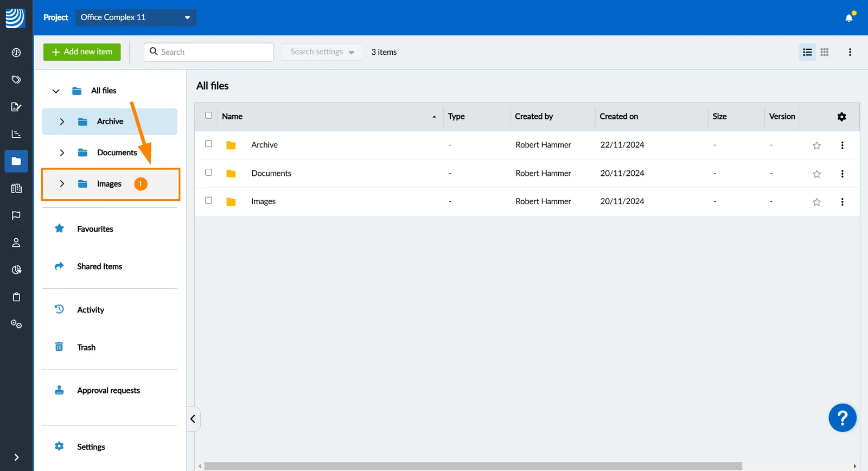The height and width of the screenshot is (471, 868).
Task: Select All files in the tree
Action: (x=104, y=91)
